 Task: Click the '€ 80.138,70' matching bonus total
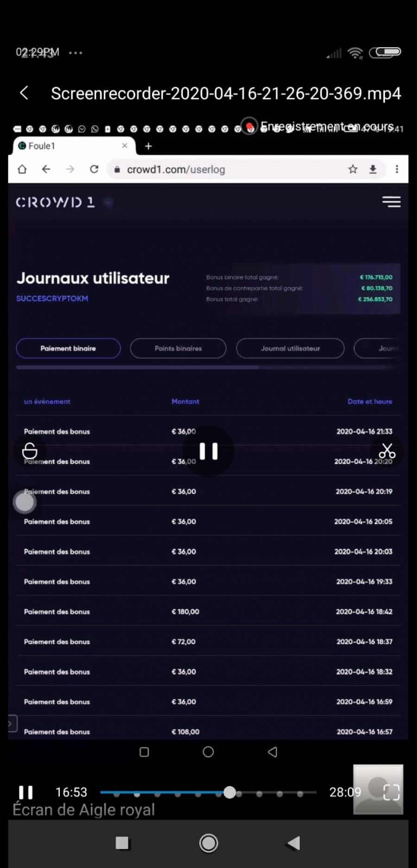click(x=377, y=288)
